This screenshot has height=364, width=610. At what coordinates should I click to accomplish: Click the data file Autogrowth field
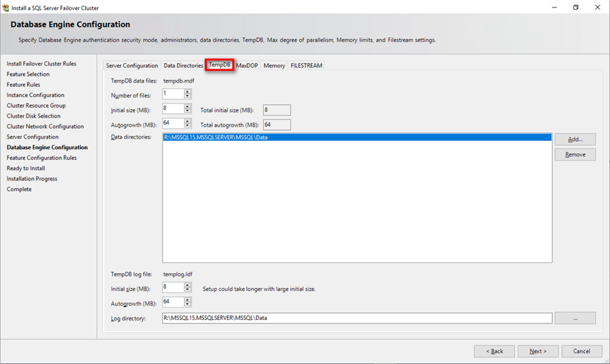click(173, 123)
